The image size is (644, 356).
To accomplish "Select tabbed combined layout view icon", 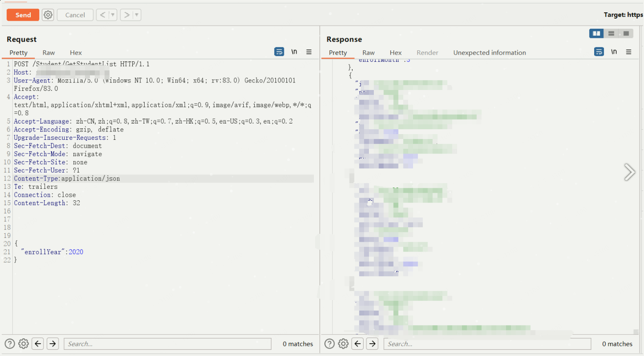I will tap(626, 34).
